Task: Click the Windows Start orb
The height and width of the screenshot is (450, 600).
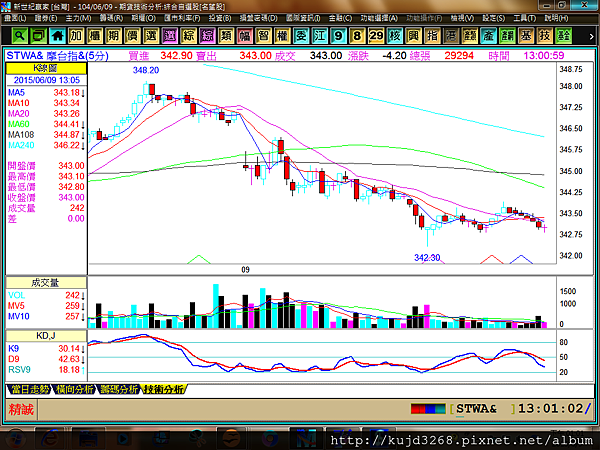Action: coord(15,439)
